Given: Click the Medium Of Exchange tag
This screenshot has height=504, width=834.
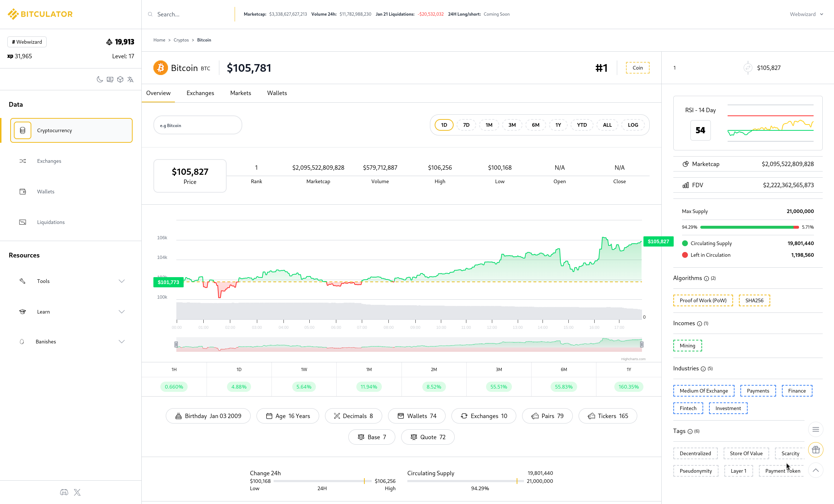Looking at the screenshot, I should 704,391.
